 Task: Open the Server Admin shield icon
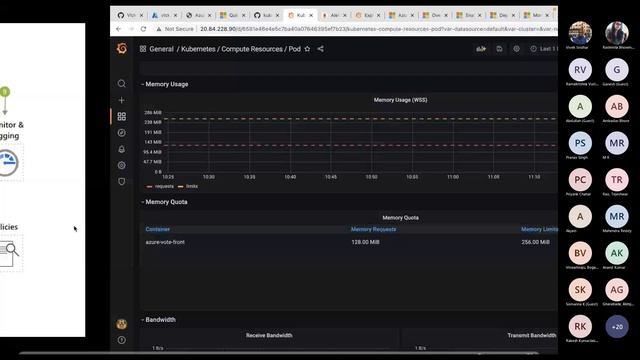122,182
